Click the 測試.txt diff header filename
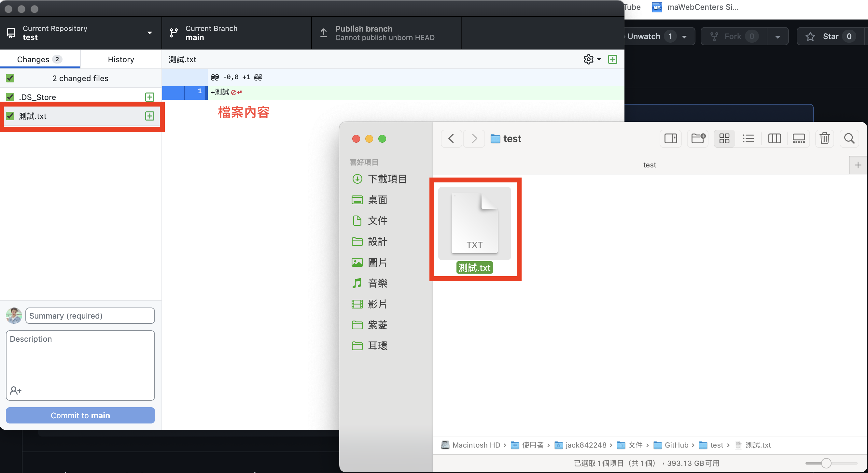The height and width of the screenshot is (473, 868). [182, 59]
